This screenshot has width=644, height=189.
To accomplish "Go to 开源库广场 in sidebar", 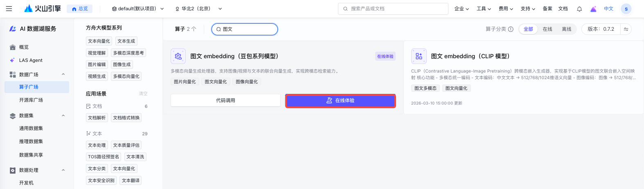I will [x=31, y=100].
